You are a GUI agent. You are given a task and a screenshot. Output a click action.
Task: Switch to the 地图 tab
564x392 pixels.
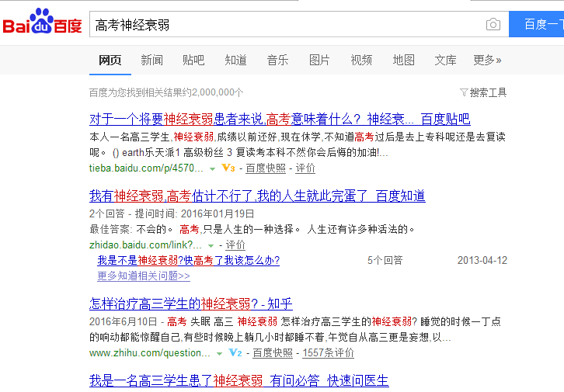[403, 60]
